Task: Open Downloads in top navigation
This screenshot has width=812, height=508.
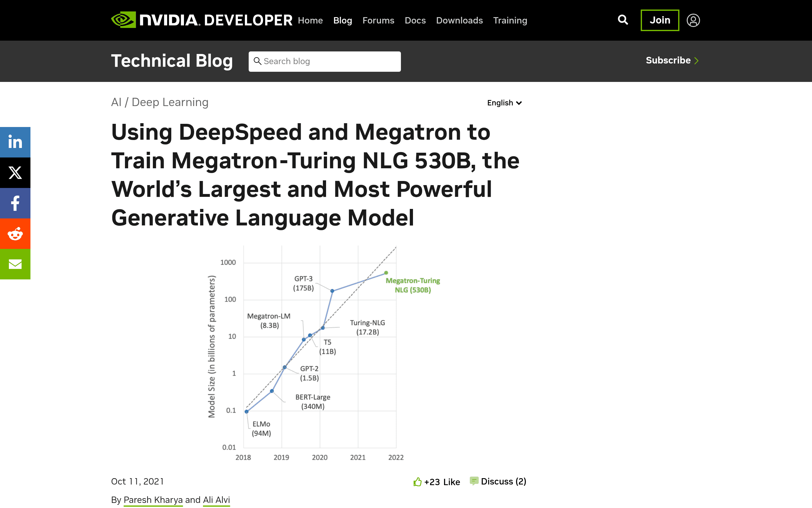Action: tap(459, 21)
